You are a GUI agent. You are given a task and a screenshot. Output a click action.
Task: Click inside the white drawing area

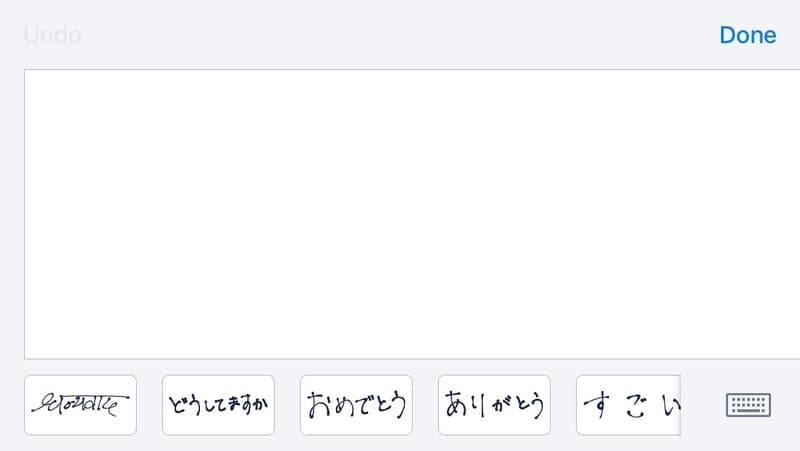(x=412, y=214)
